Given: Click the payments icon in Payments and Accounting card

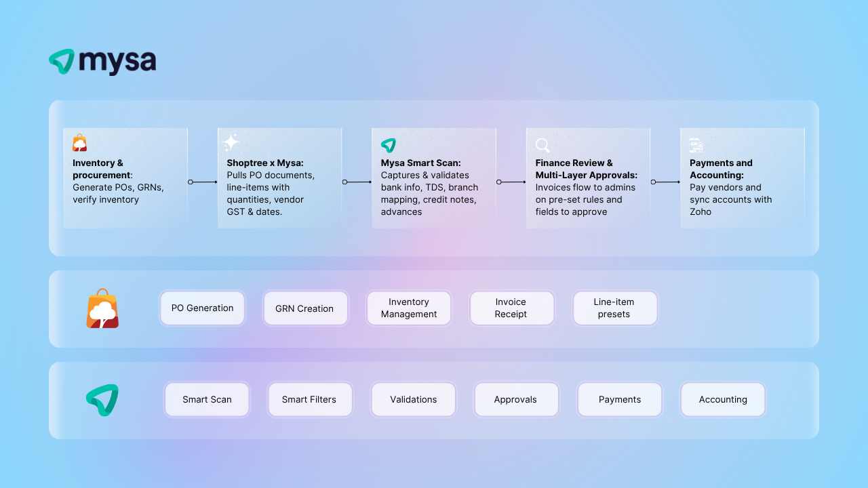Looking at the screenshot, I should coord(696,144).
